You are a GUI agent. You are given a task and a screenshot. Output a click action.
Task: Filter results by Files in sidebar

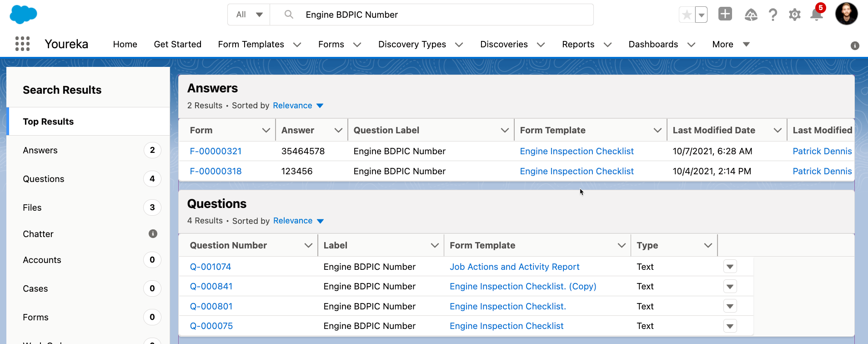pyautogui.click(x=89, y=207)
